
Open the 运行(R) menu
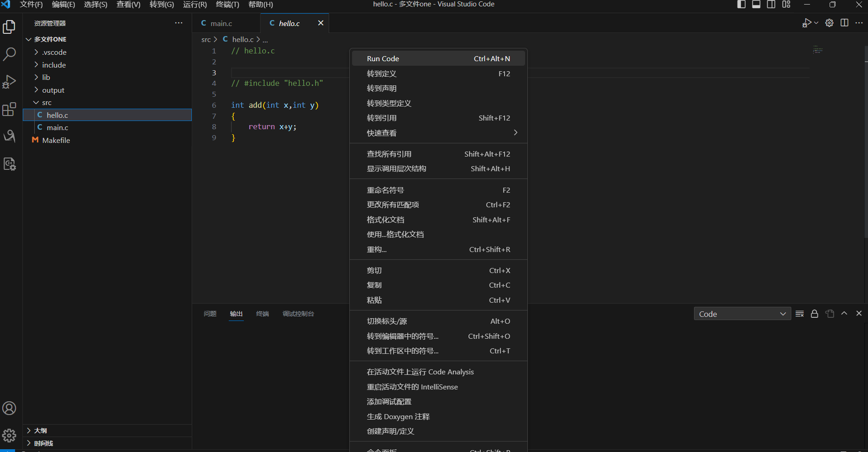click(x=195, y=5)
